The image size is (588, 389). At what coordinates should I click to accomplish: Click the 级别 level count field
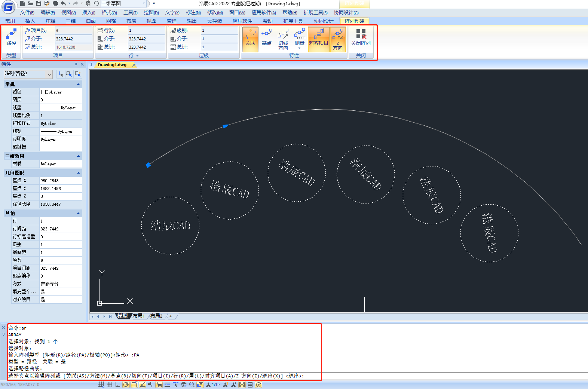pyautogui.click(x=219, y=30)
